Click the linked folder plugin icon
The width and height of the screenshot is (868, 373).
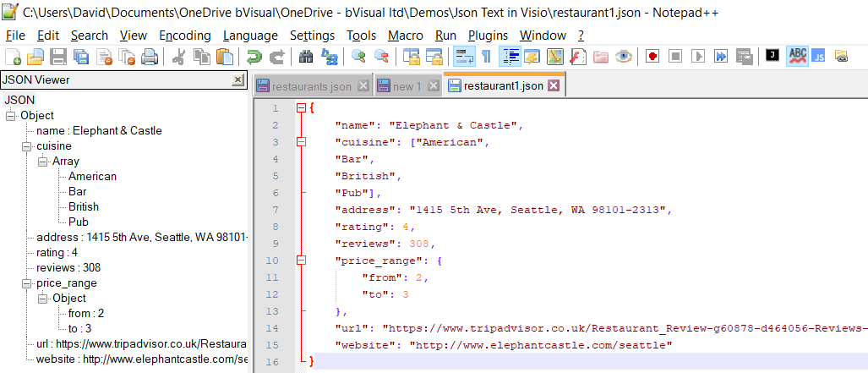842,56
